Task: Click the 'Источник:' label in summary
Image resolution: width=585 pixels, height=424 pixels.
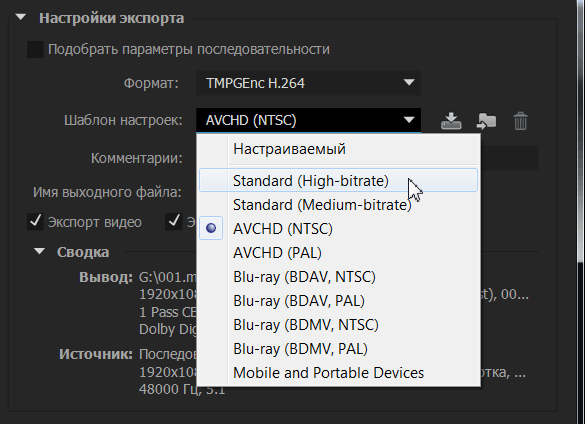Action: (96, 354)
